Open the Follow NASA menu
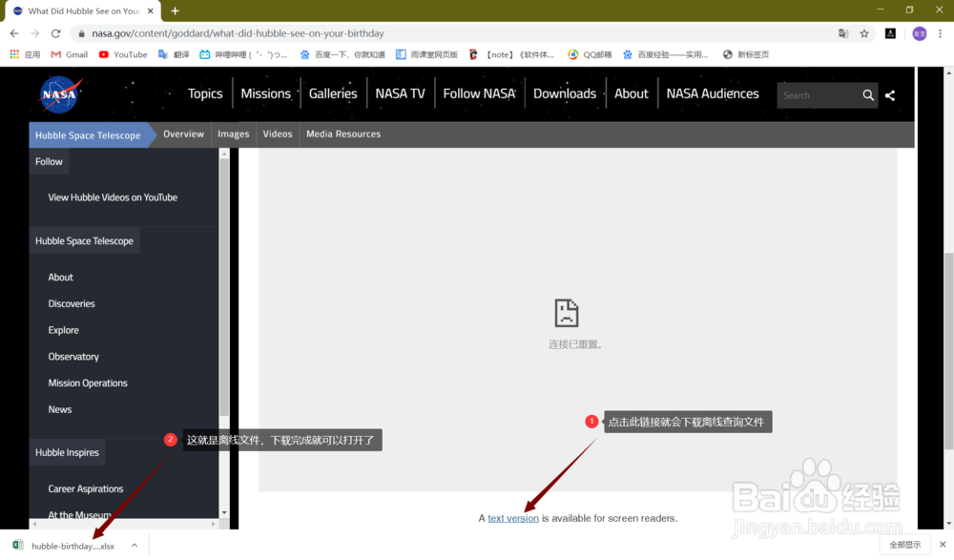This screenshot has height=560, width=954. click(x=479, y=93)
